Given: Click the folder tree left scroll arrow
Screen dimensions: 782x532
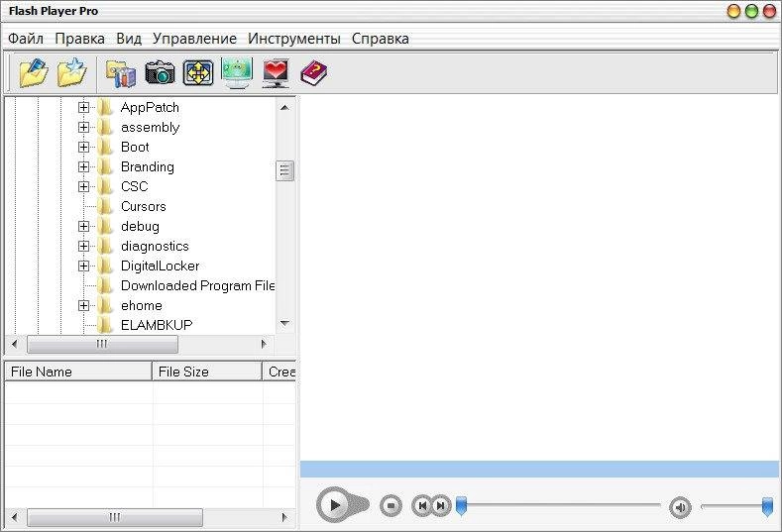Looking at the screenshot, I should (x=15, y=344).
